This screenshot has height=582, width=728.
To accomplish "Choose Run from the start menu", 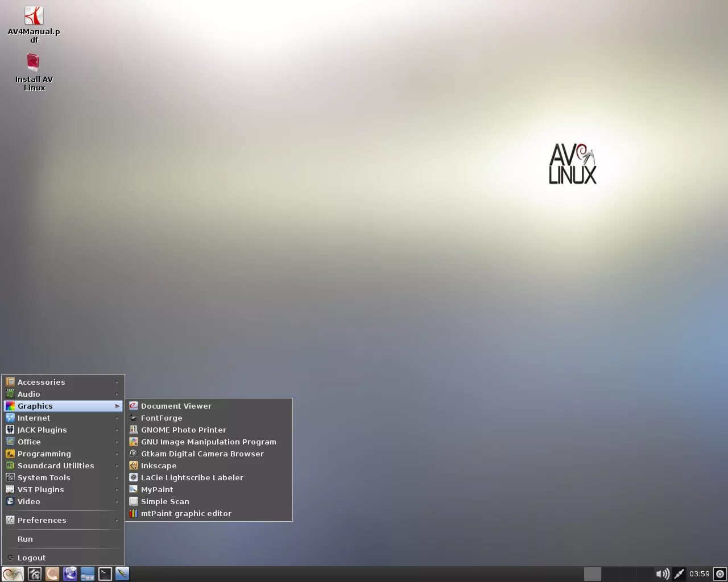I will [63, 539].
